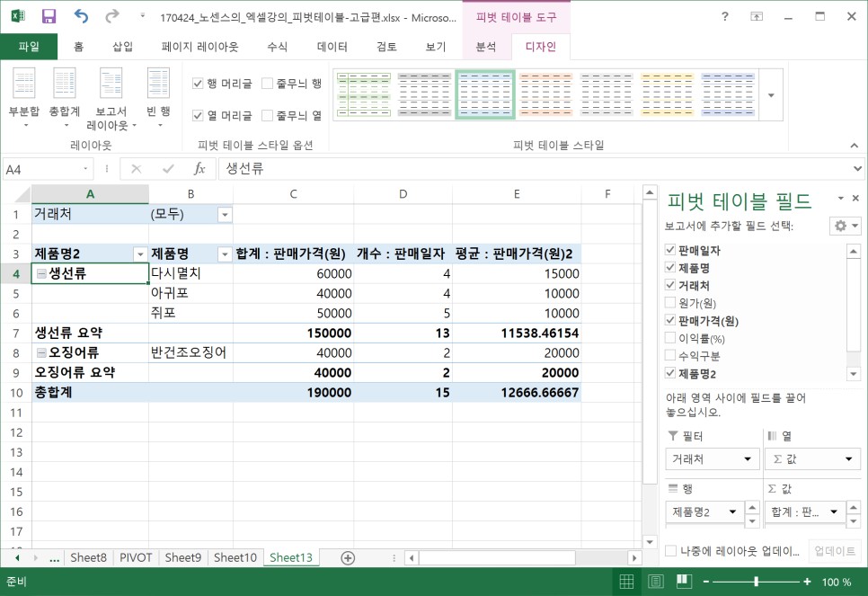This screenshot has height=596, width=868.
Task: Apply the light green pivot style thumbnail
Action: (364, 94)
